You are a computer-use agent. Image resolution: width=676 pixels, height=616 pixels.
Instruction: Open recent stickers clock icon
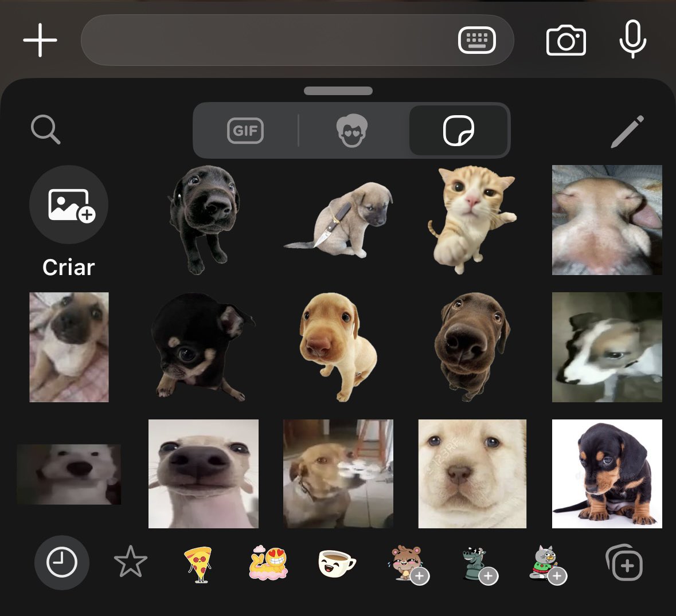point(62,563)
